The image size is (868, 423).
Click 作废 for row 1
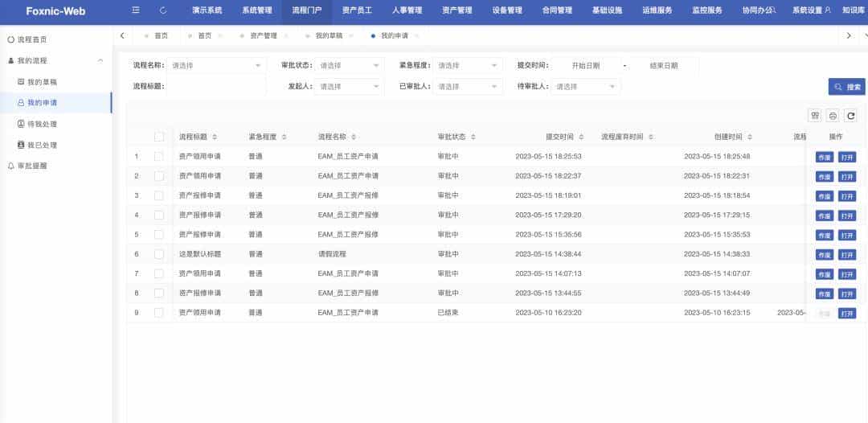point(825,158)
